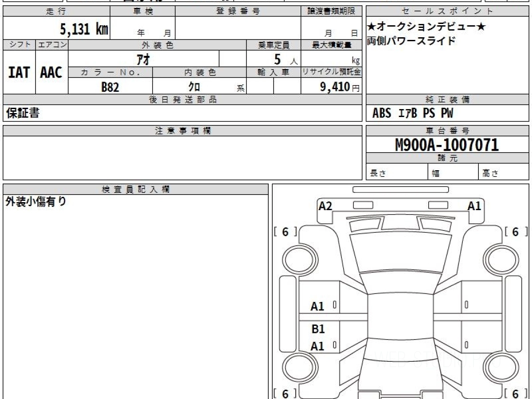
Task: Click the 外装色 header
Action: (x=157, y=45)
